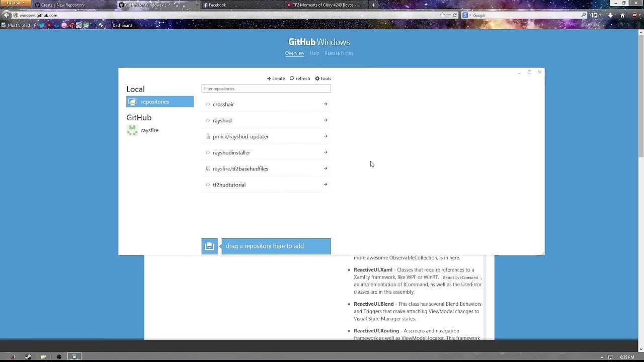Click the Google search field

point(526,15)
